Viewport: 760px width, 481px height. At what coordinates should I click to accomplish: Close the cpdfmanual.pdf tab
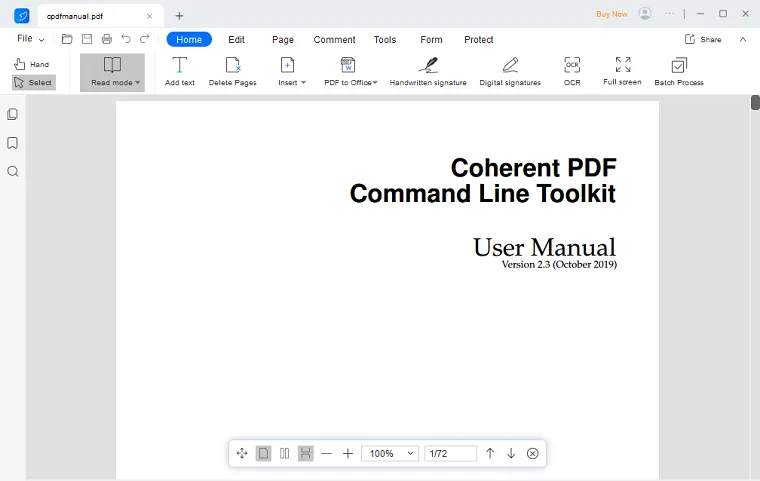click(149, 16)
